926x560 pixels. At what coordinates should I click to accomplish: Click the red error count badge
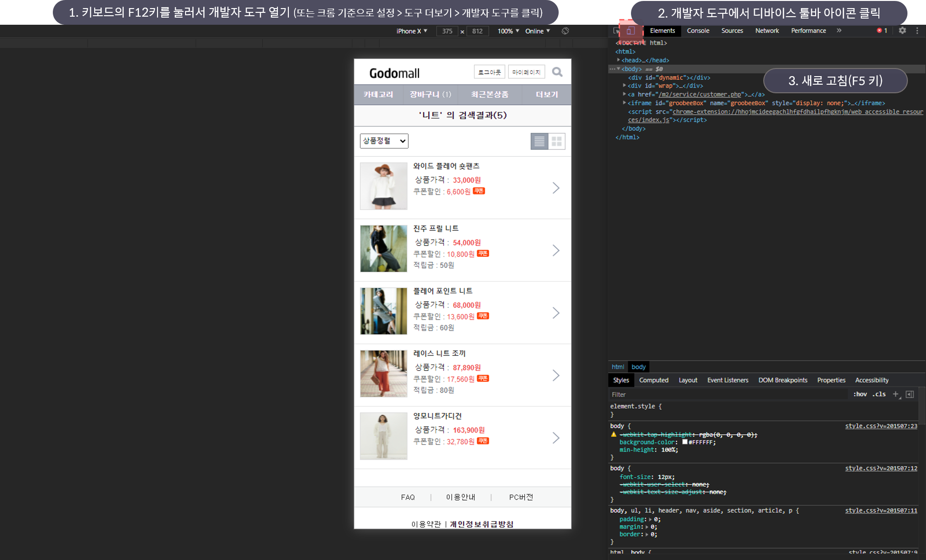coord(882,30)
